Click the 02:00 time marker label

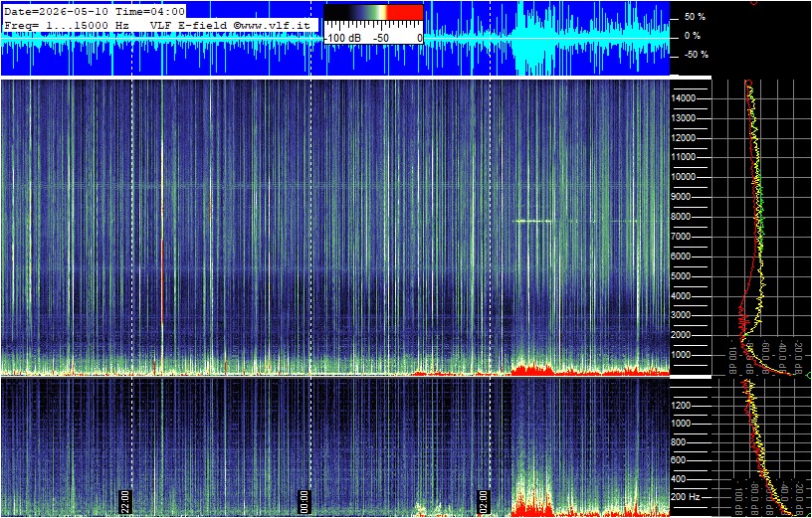click(484, 501)
